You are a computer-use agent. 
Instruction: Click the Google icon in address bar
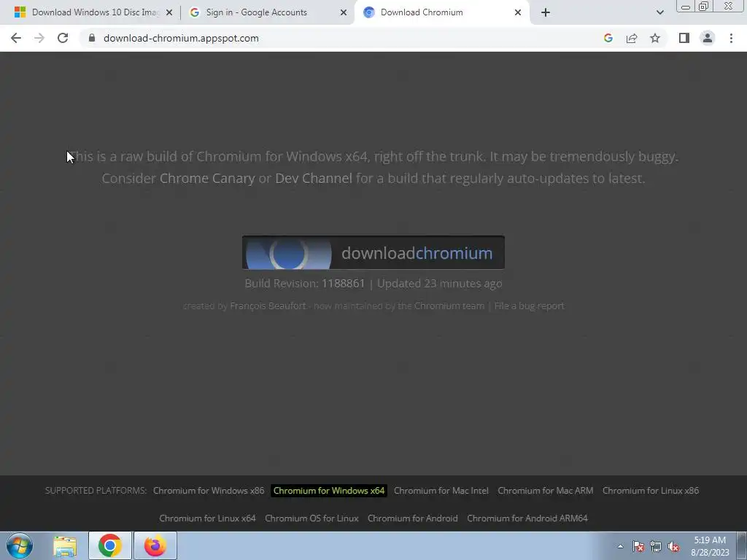pos(608,38)
